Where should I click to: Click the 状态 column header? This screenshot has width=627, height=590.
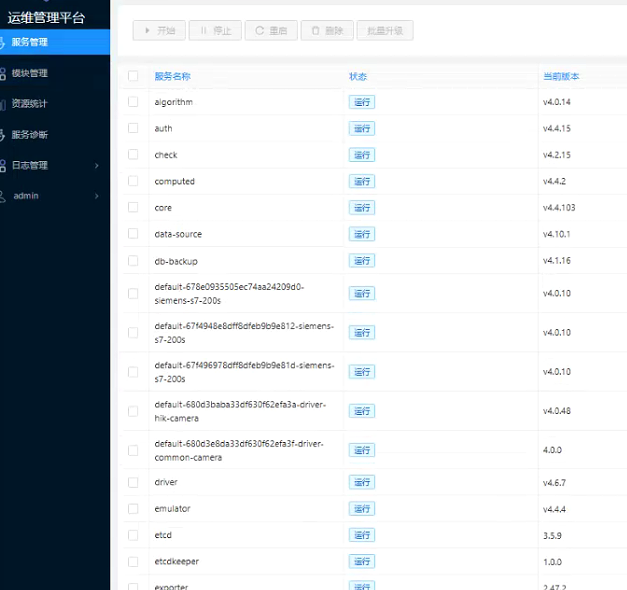point(358,76)
